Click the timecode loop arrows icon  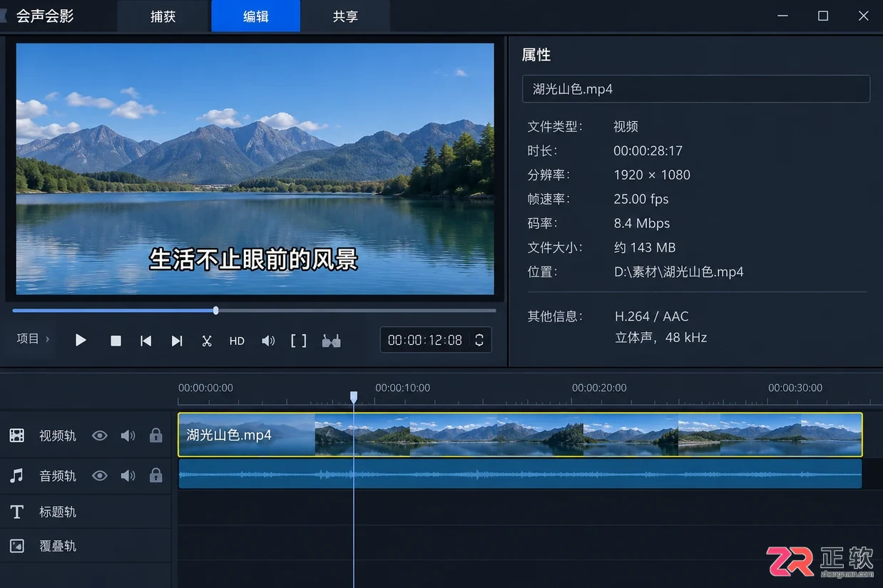click(x=479, y=340)
